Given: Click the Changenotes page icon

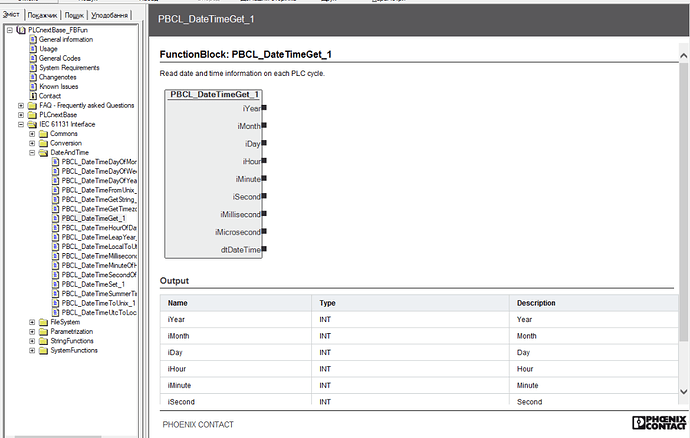Looking at the screenshot, I should pos(33,77).
